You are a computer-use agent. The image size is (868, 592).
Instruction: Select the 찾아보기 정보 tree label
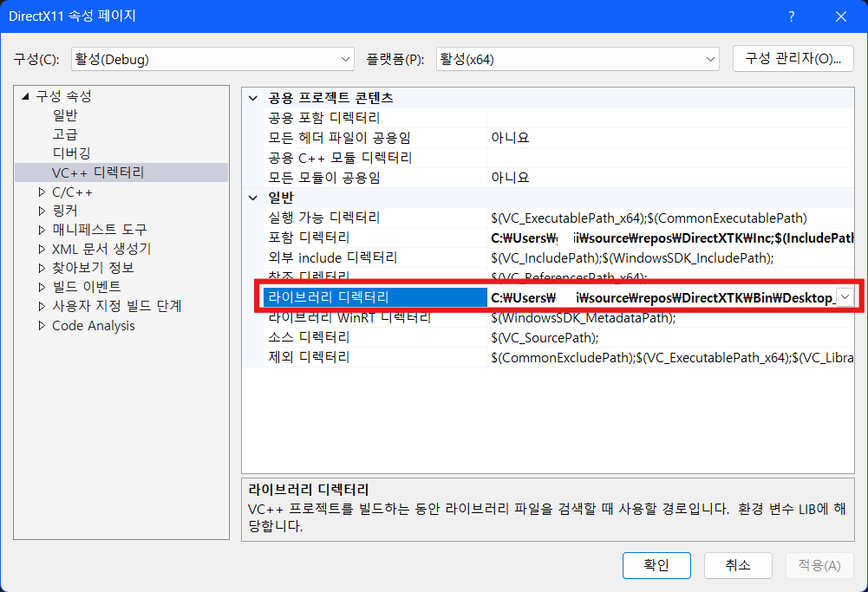coord(93,268)
